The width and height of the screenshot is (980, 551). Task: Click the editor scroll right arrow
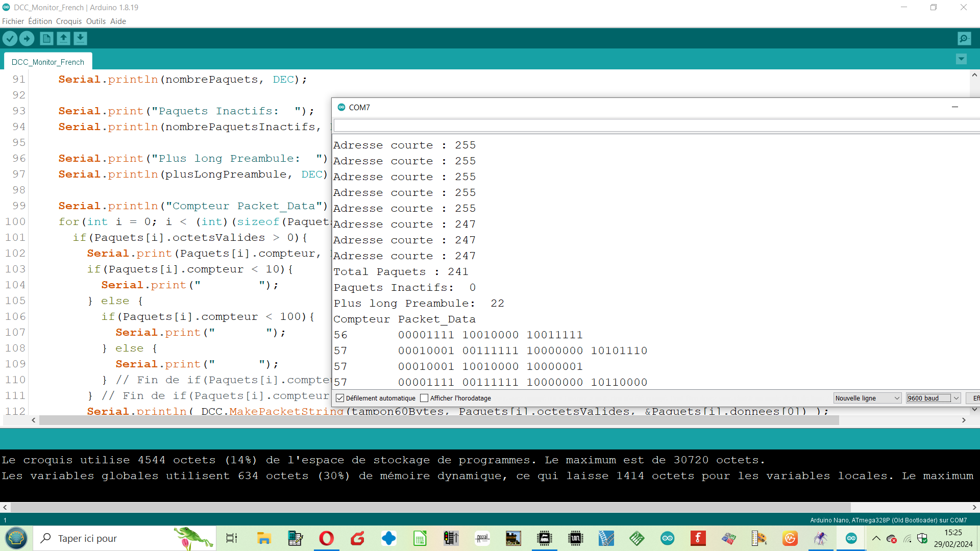coord(964,420)
